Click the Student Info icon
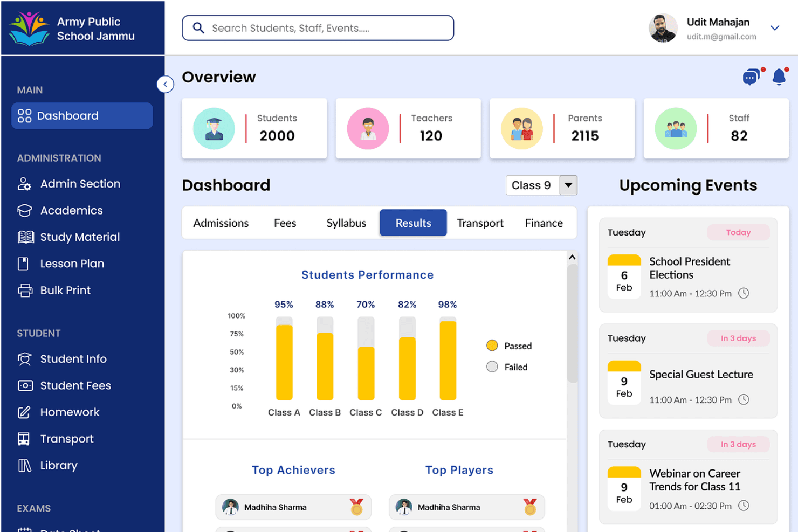 coord(25,359)
